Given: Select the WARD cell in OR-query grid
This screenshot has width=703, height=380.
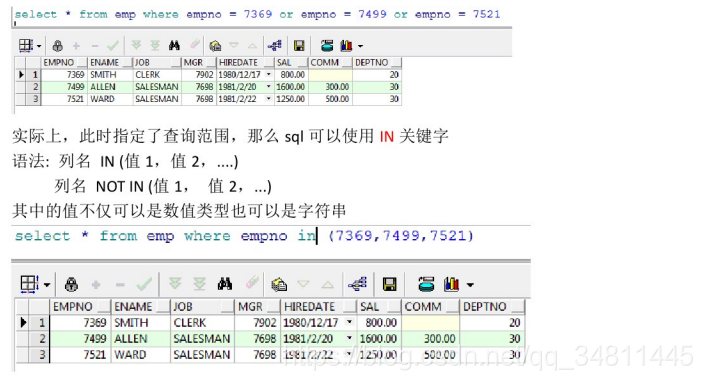Looking at the screenshot, I should [110, 99].
